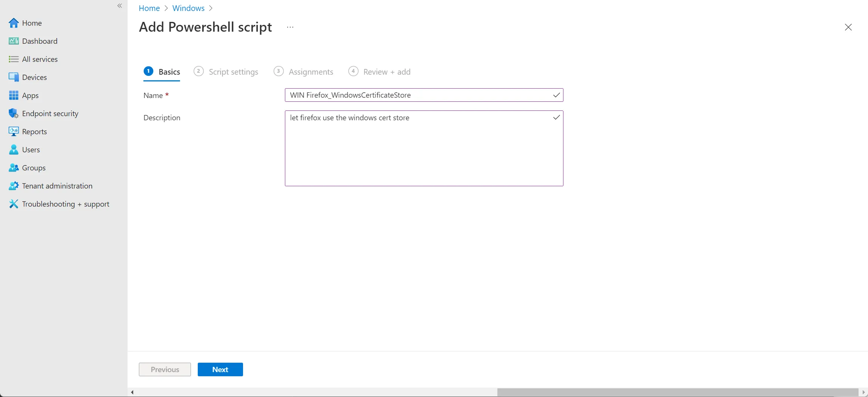
Task: Click the Description field validation checkmark
Action: point(556,117)
